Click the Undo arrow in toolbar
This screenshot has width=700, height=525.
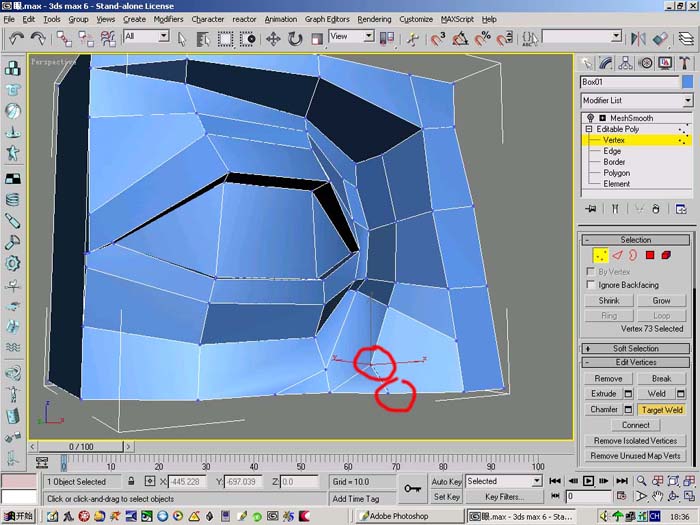[x=16, y=39]
